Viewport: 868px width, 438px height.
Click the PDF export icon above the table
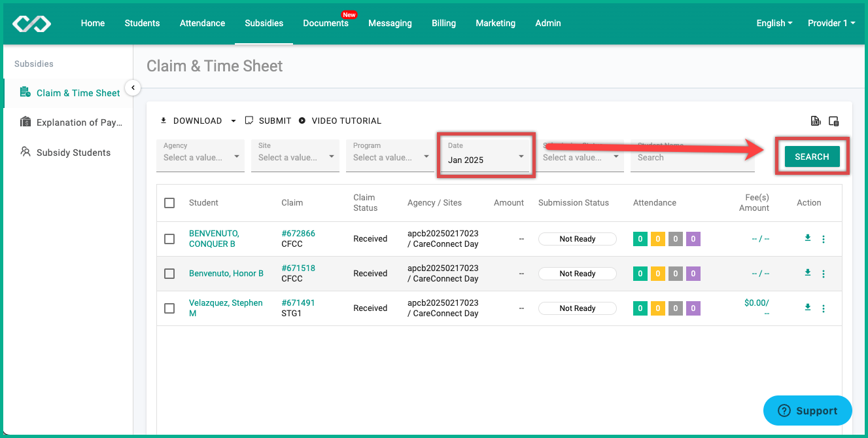click(816, 120)
